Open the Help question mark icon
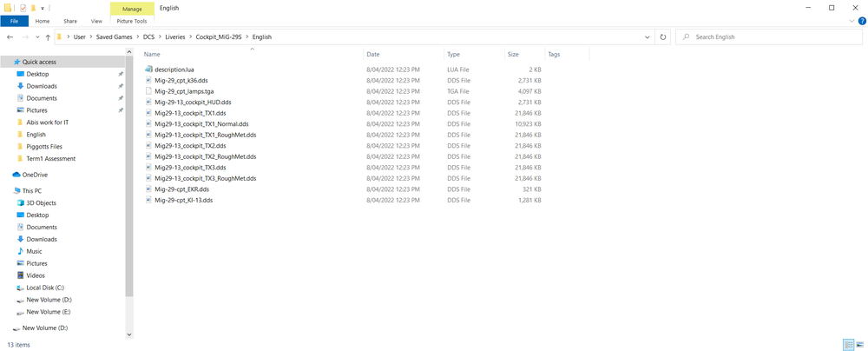The width and height of the screenshot is (868, 351). pos(861,21)
